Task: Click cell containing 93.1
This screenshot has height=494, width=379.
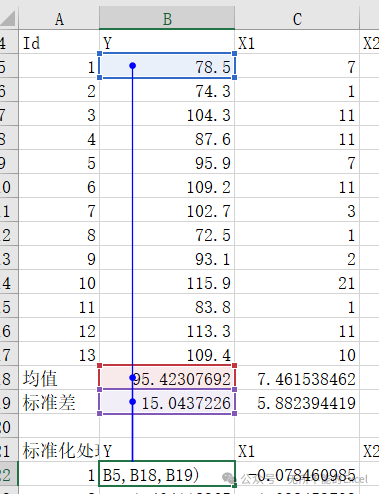Action: tap(167, 258)
